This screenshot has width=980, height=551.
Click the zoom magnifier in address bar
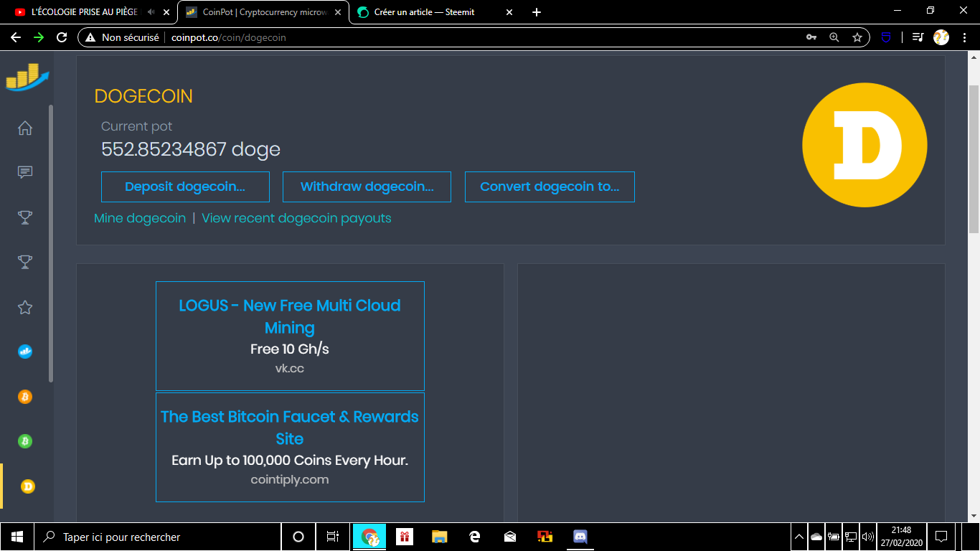834,37
